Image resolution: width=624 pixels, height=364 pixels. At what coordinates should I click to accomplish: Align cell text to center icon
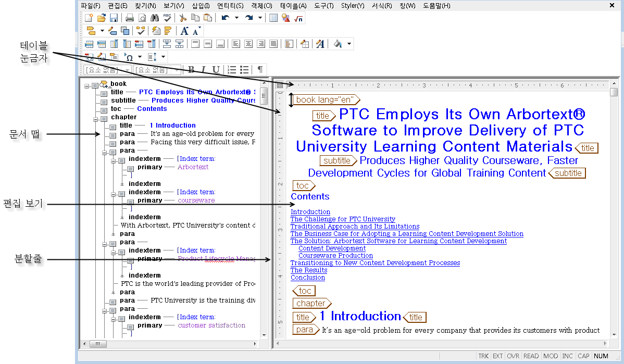click(x=248, y=44)
